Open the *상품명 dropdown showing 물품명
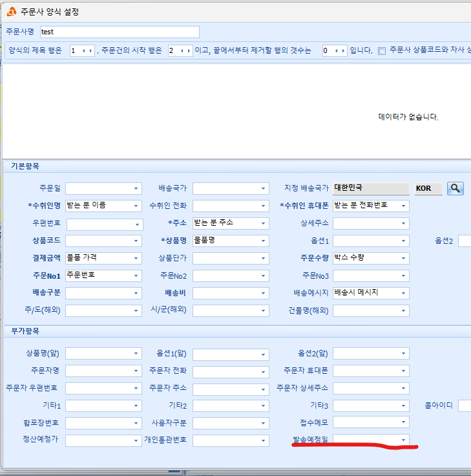 pyautogui.click(x=263, y=241)
